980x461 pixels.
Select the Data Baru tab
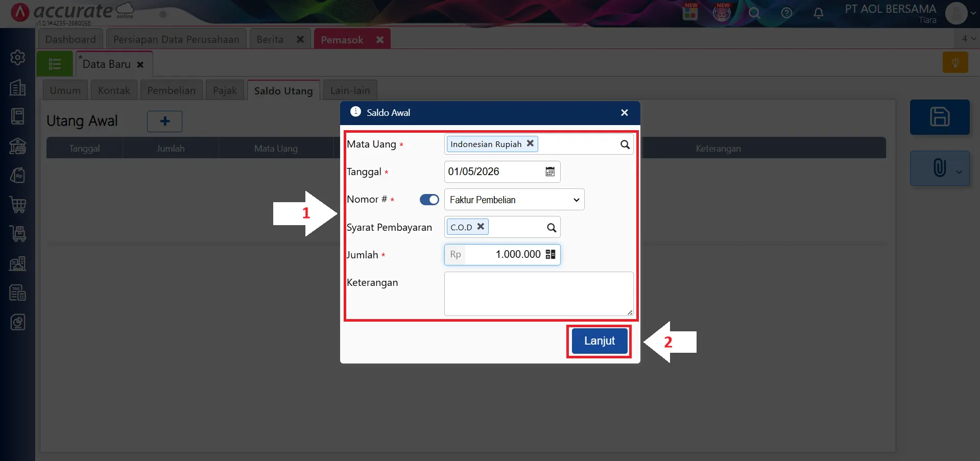(106, 64)
